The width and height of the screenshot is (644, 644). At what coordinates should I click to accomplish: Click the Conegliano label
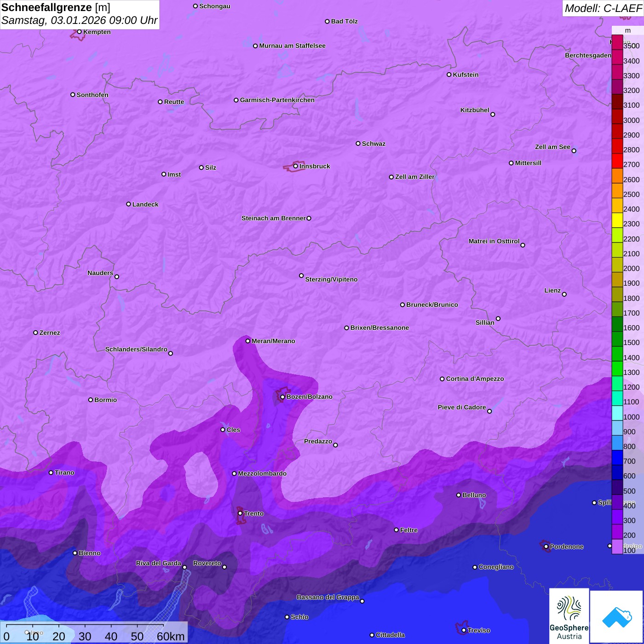[496, 567]
